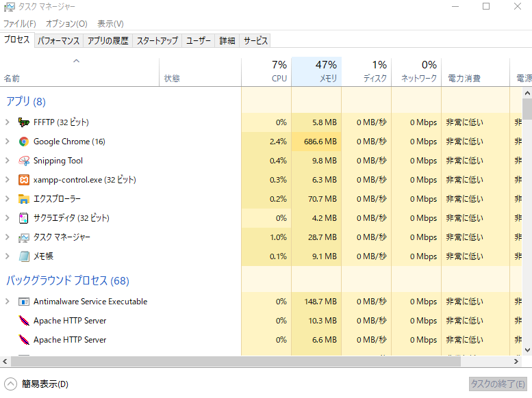
Task: Open the オプション menu
Action: coord(66,24)
